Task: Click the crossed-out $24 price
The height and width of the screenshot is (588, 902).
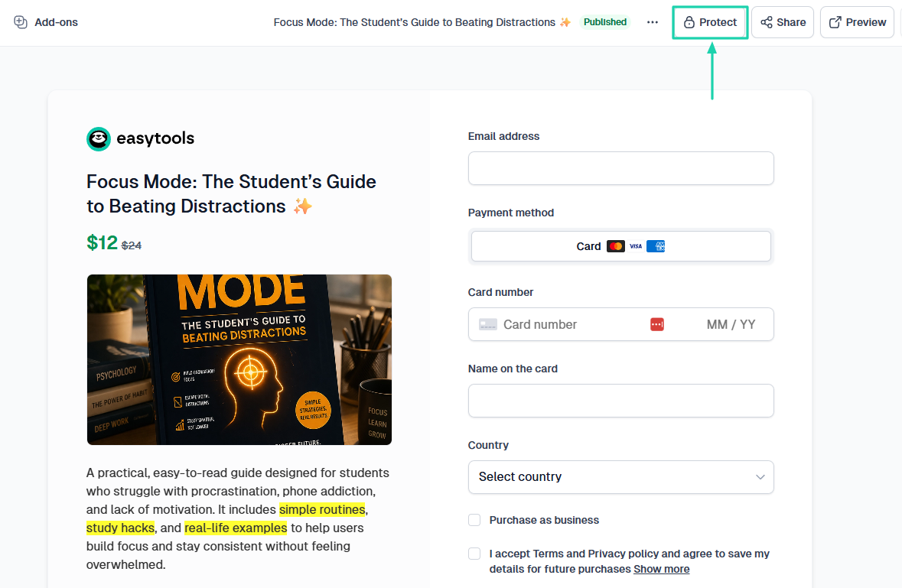Action: pos(132,245)
